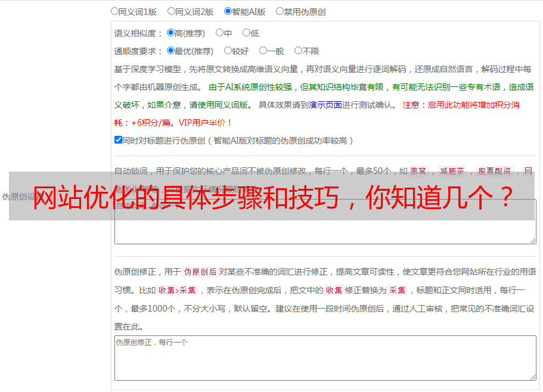Set 语义相似度 to 低

[x=246, y=33]
